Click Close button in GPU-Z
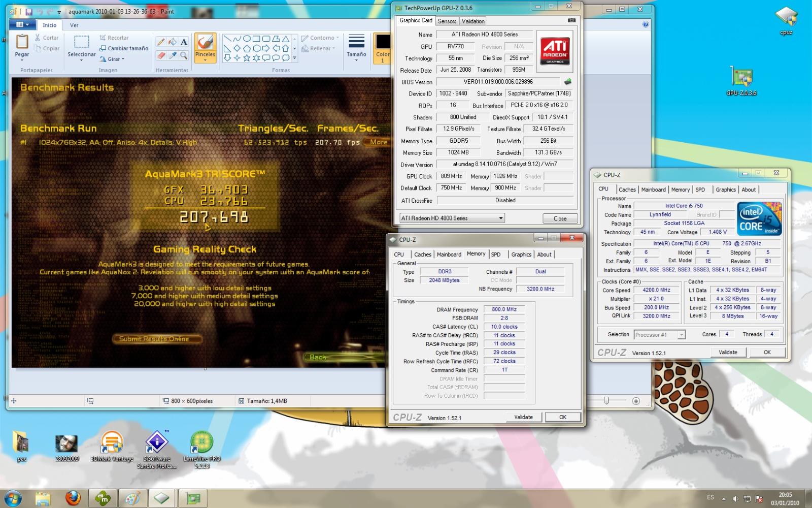Image resolution: width=812 pixels, height=508 pixels. click(560, 218)
